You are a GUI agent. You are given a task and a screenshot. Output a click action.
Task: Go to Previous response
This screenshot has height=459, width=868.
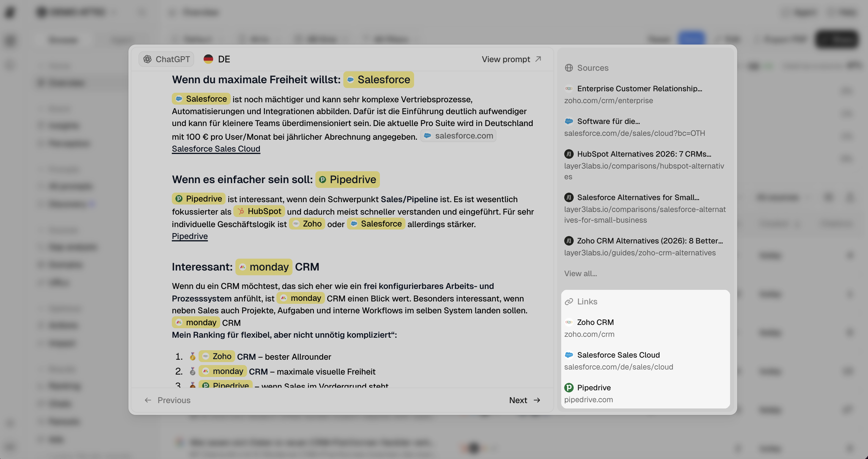coord(167,400)
